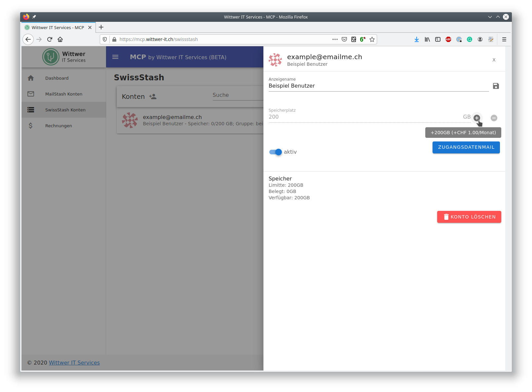This screenshot has width=532, height=392.
Task: Click the Suche search field
Action: pos(238,95)
